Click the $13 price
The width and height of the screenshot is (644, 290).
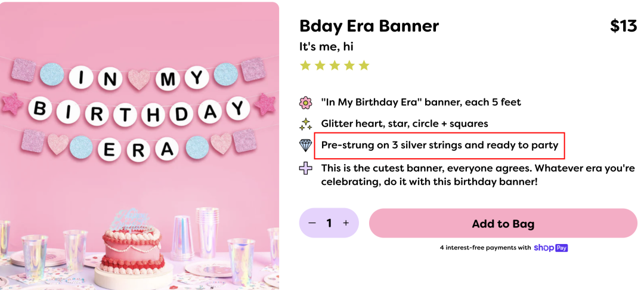623,26
